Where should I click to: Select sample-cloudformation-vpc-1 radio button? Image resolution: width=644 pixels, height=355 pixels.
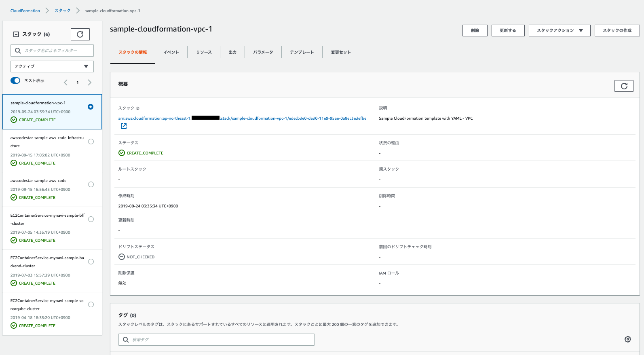[x=91, y=107]
